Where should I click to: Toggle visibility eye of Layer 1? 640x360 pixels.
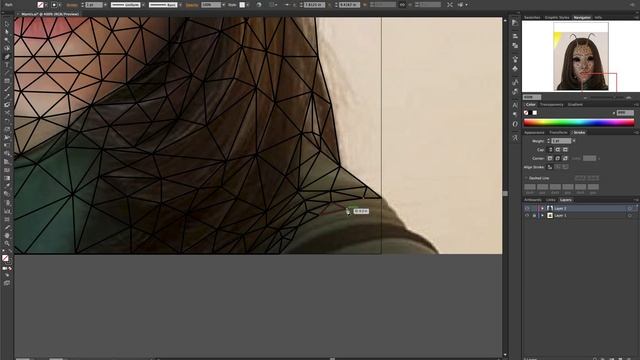pos(527,216)
